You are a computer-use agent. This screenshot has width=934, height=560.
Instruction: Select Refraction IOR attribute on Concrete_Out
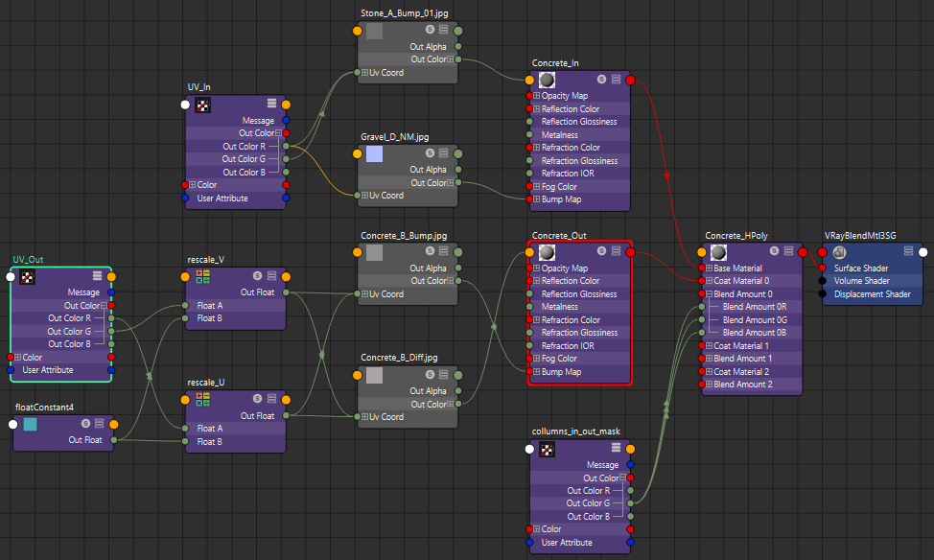pyautogui.click(x=568, y=345)
